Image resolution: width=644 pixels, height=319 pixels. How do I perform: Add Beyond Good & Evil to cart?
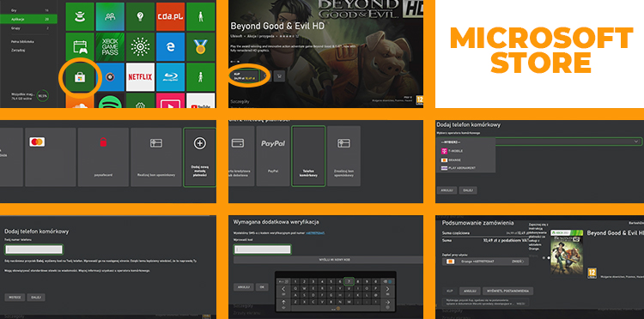coord(279,75)
